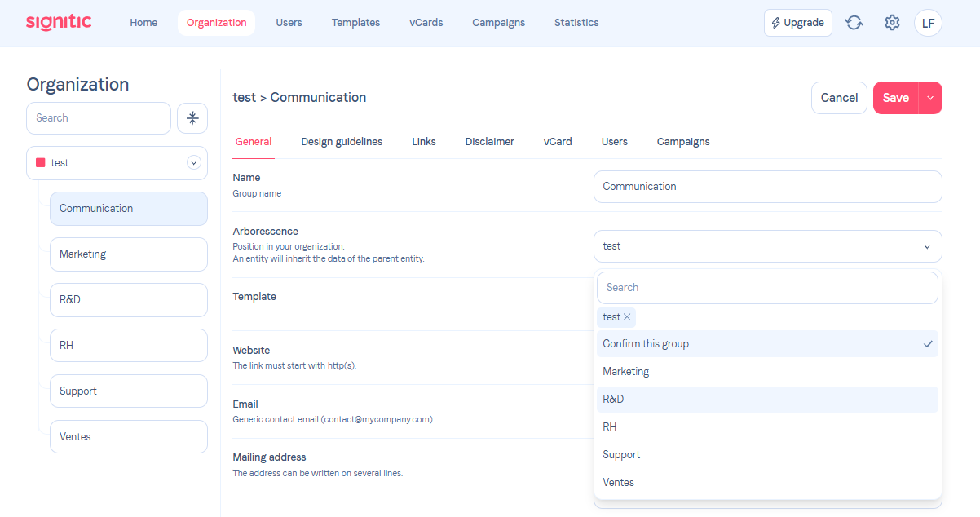
Task: Click the Signitic logo
Action: (59, 22)
